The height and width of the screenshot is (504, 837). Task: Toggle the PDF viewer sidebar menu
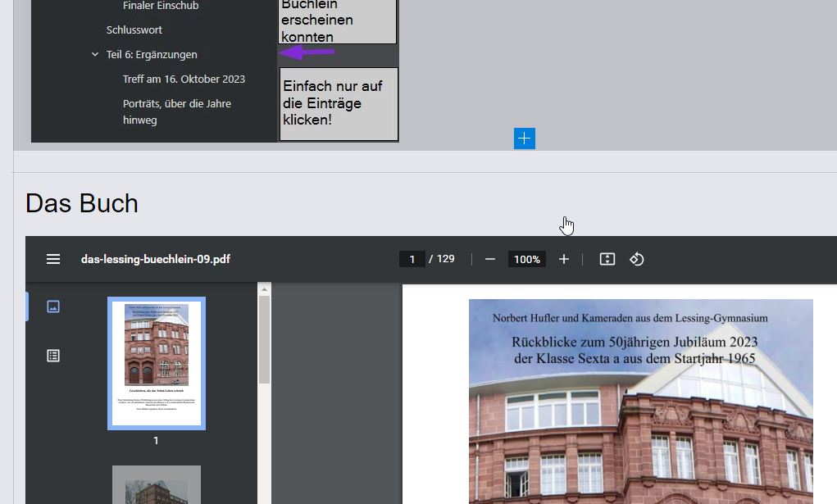pyautogui.click(x=52, y=260)
